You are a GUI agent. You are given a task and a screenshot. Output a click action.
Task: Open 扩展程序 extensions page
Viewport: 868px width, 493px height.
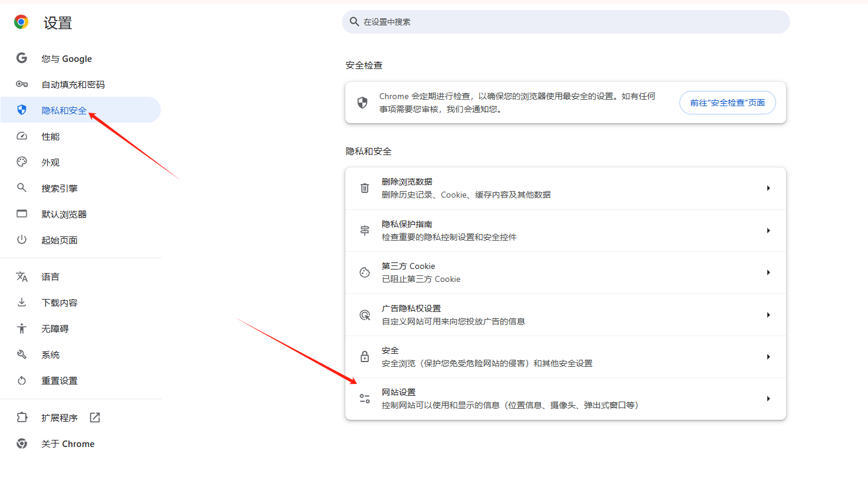(81, 418)
